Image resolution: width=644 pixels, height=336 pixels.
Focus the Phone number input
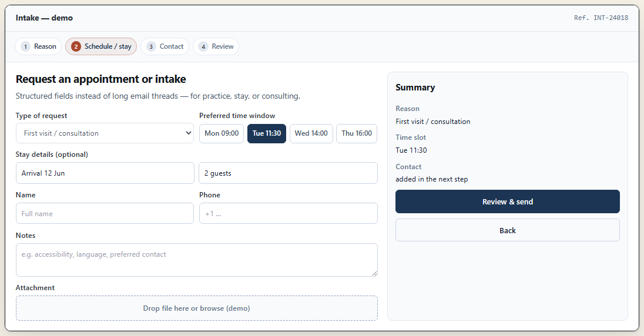pyautogui.click(x=289, y=213)
